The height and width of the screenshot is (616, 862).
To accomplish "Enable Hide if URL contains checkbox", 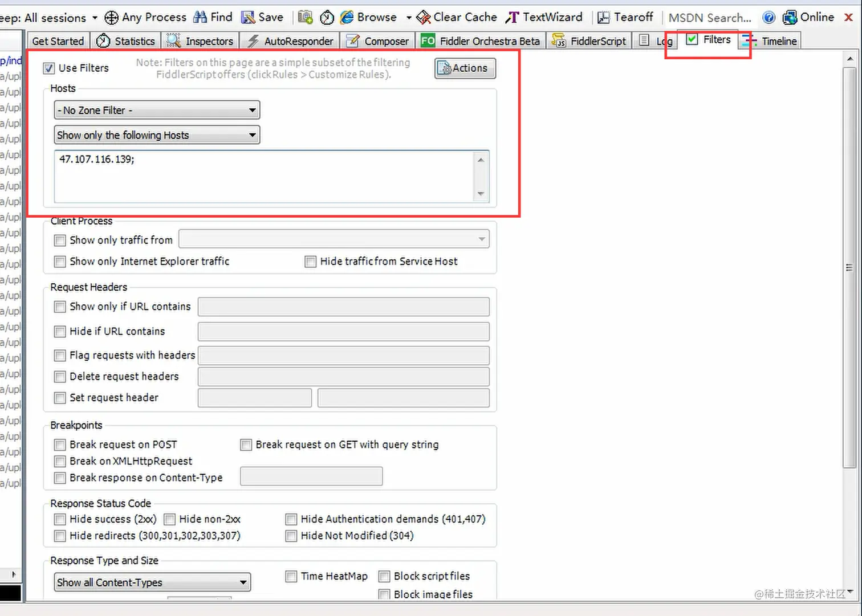I will [x=60, y=332].
